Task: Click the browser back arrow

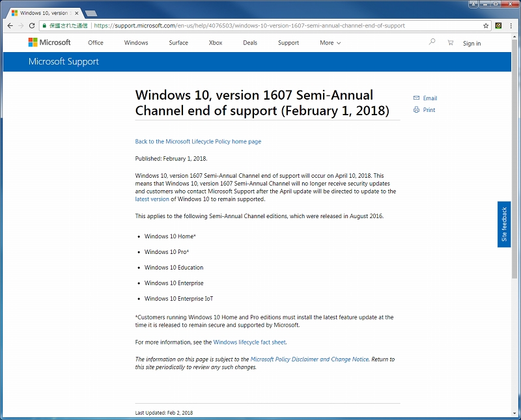Action: coord(10,25)
